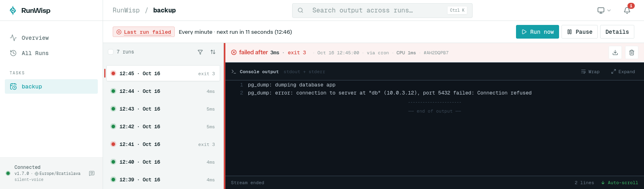This screenshot has width=644, height=189.
Task: Delete this run with trash icon
Action: [632, 53]
